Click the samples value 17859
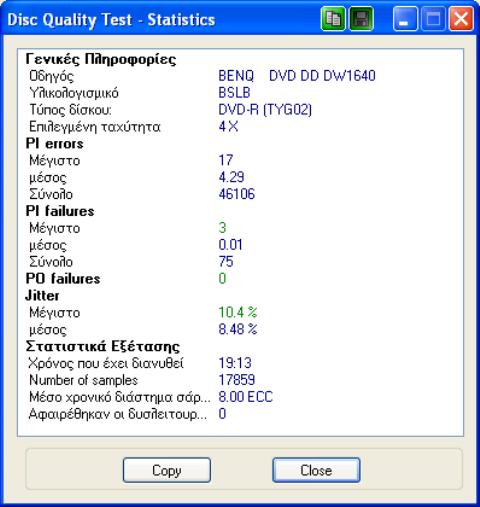 click(x=237, y=380)
